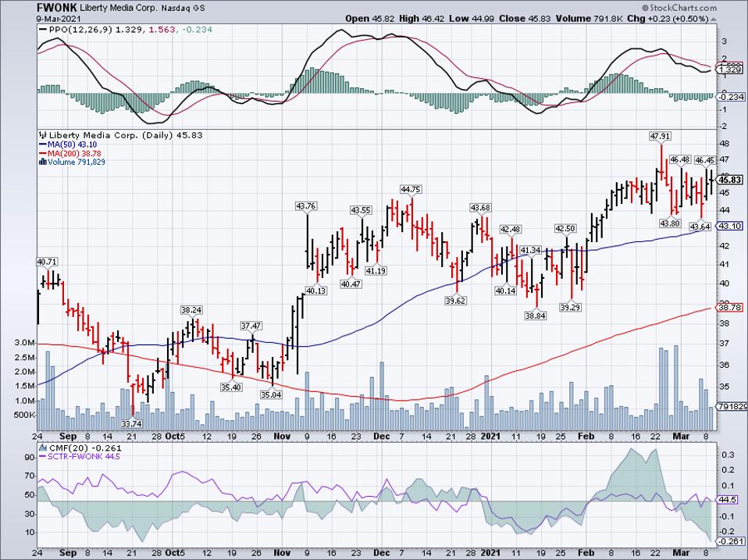This screenshot has height=560, width=748.
Task: Click the Open 45.82 value in the header
Action: 370,19
